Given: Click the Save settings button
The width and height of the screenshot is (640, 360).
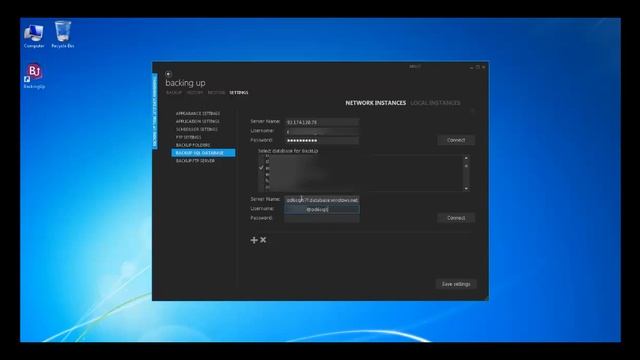Looking at the screenshot, I should coord(456,284).
